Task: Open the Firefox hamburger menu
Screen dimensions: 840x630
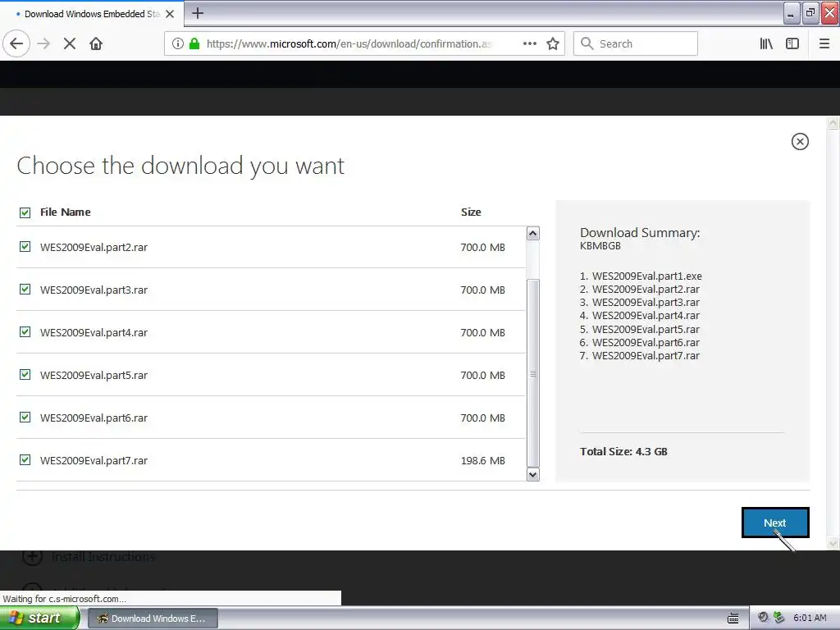Action: [x=824, y=43]
